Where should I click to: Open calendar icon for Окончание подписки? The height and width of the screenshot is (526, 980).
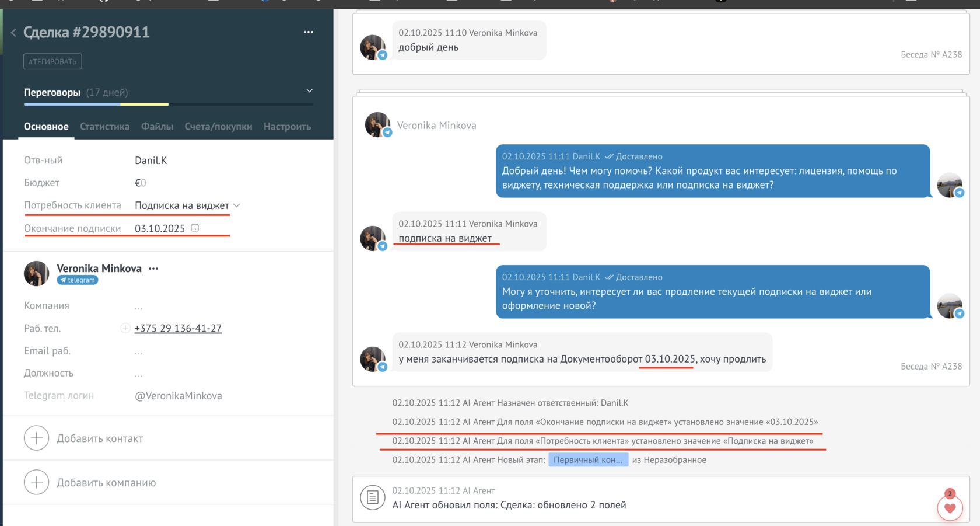tap(195, 228)
